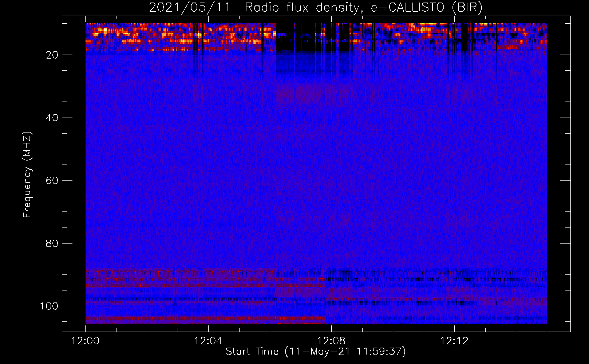Click the 'Frequency (MHZ)' axis label
Viewport: 589px width, 364px height.
coord(27,175)
